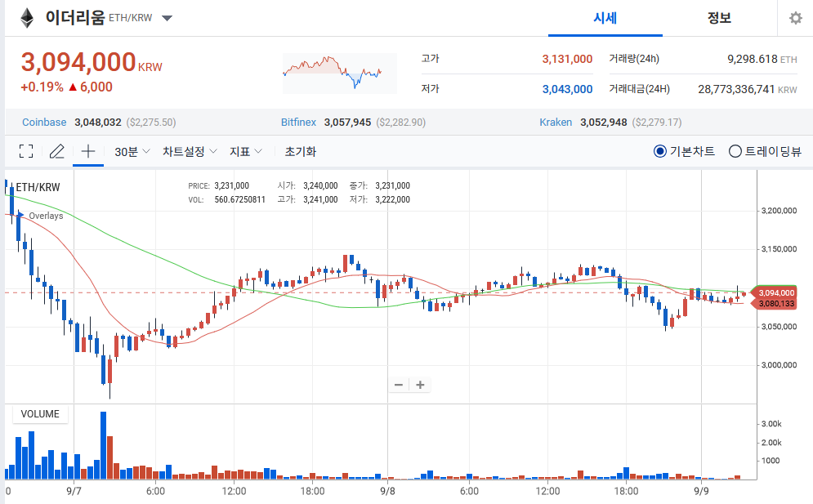Click the mini price sparkline thumbnail
Image resolution: width=813 pixels, height=504 pixels.
[340, 74]
